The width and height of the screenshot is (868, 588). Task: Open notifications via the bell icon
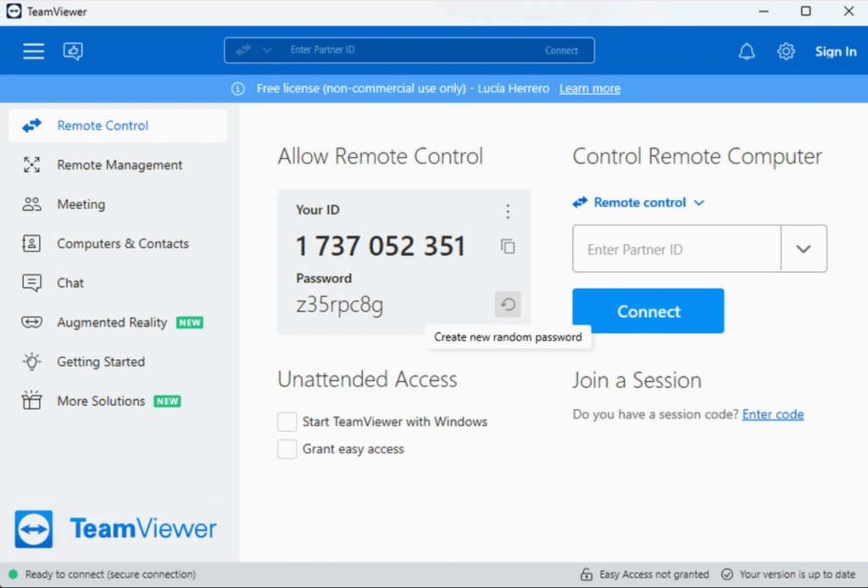(x=746, y=51)
